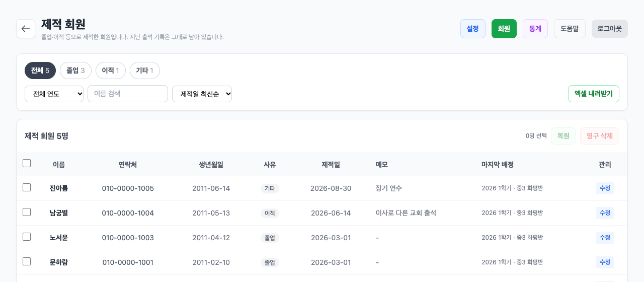The height and width of the screenshot is (282, 644).
Task: Click the 졸업 badge in 노서윤's row
Action: 270,238
